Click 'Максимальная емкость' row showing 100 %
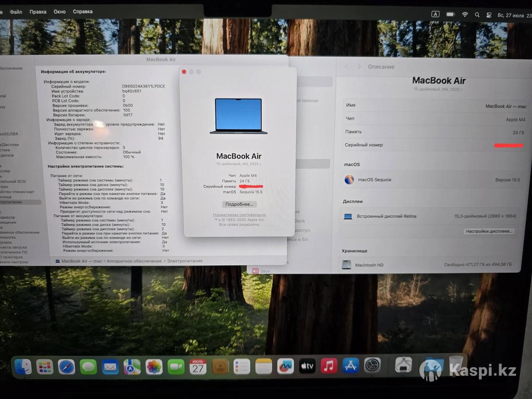 [x=95, y=157]
